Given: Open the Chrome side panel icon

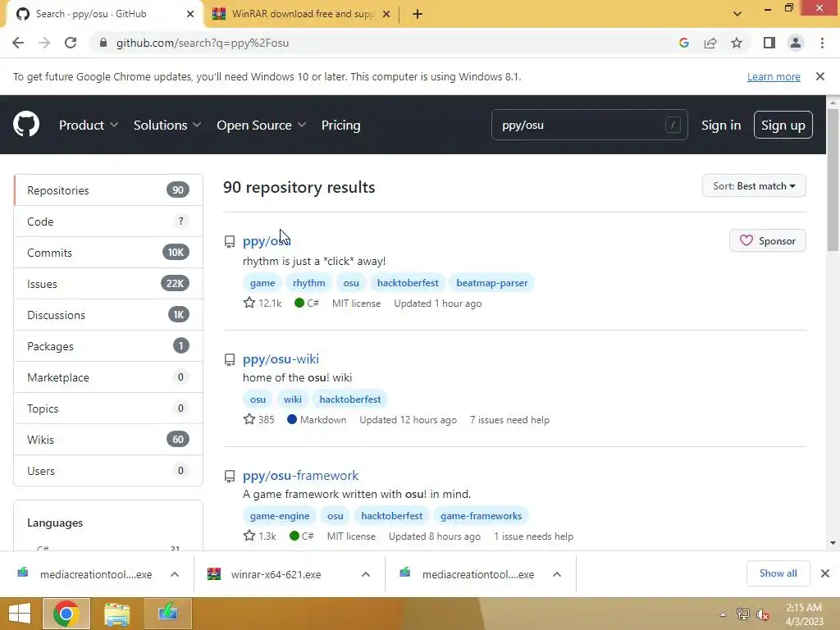Looking at the screenshot, I should coord(769,43).
